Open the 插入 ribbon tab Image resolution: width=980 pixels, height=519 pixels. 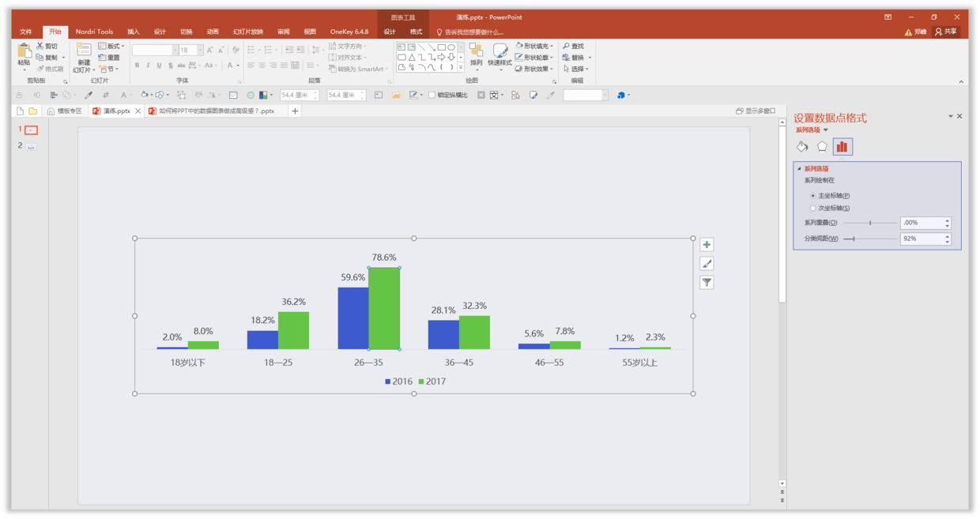[134, 32]
